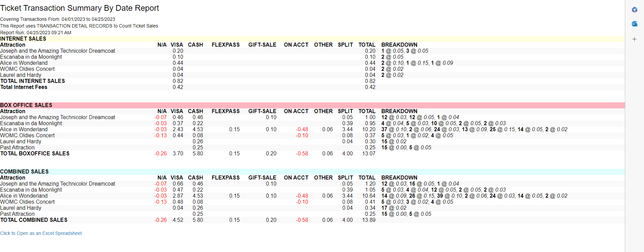This screenshot has height=252, width=644.
Task: Click the 4.00 SPLIT total in Box Office Sales
Action: tap(347, 154)
